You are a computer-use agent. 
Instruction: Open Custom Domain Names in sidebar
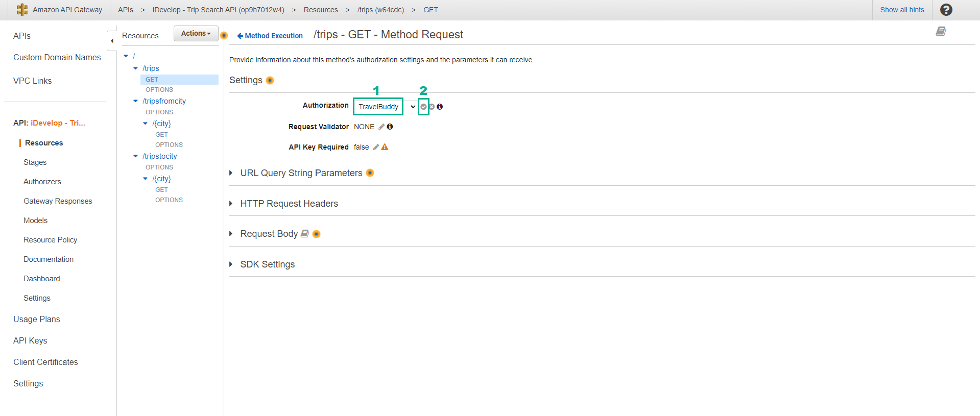click(x=57, y=57)
